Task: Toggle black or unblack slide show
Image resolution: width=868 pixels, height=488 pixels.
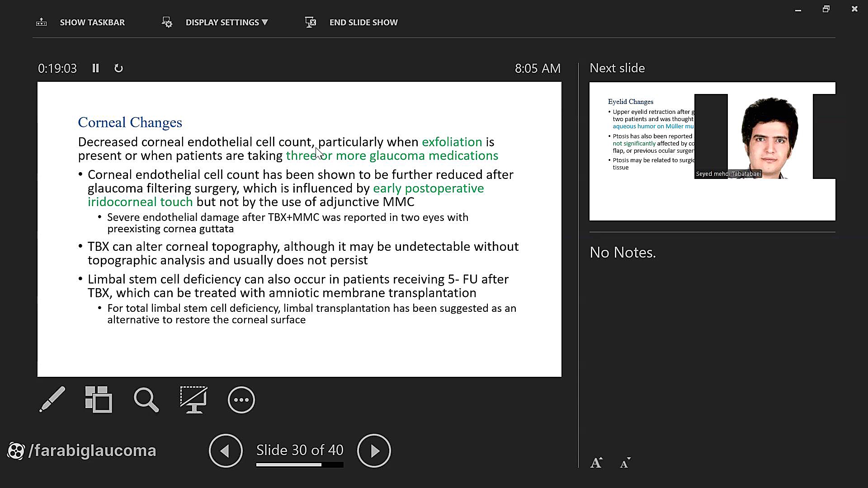Action: (193, 399)
